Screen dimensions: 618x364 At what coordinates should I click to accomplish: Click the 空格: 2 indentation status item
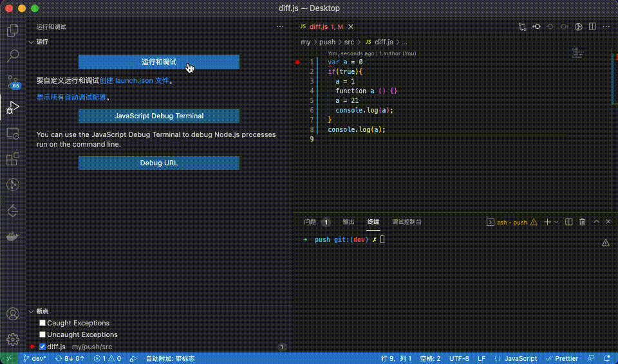click(x=430, y=358)
